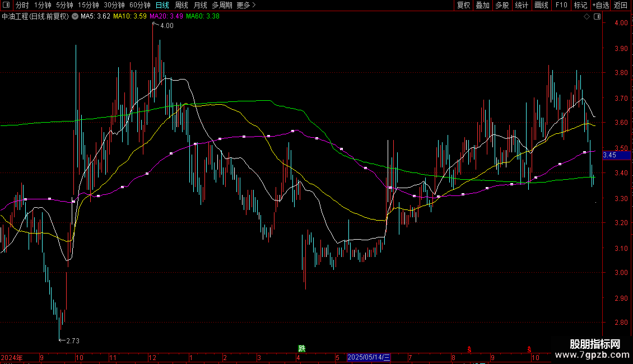Click the 叠加 overlay button
Viewport: 633px width, 364px height.
482,5
